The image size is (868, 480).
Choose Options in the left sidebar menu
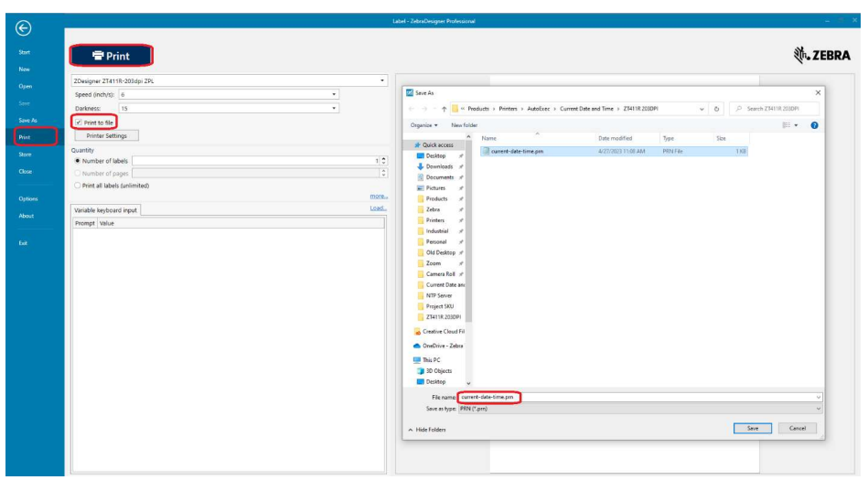(28, 198)
